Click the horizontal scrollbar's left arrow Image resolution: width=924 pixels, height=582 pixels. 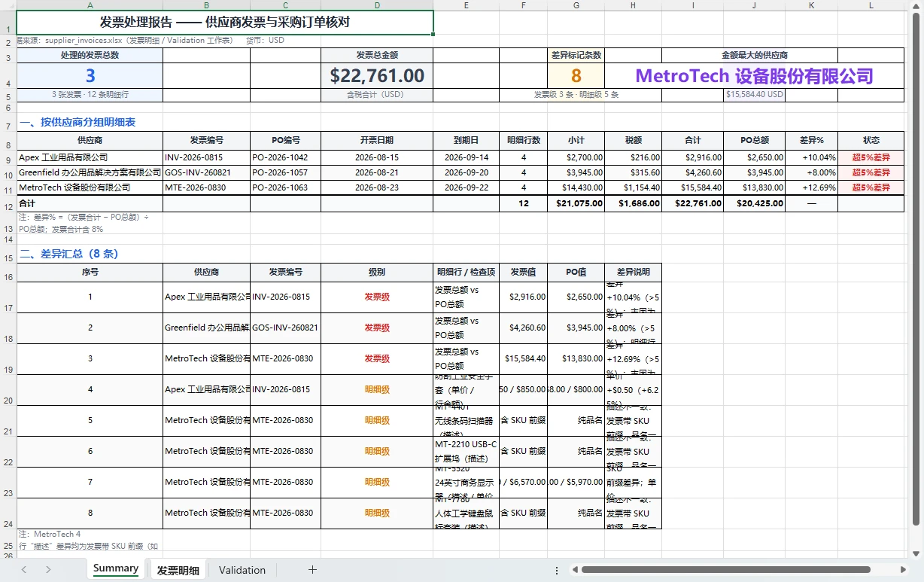(x=574, y=570)
